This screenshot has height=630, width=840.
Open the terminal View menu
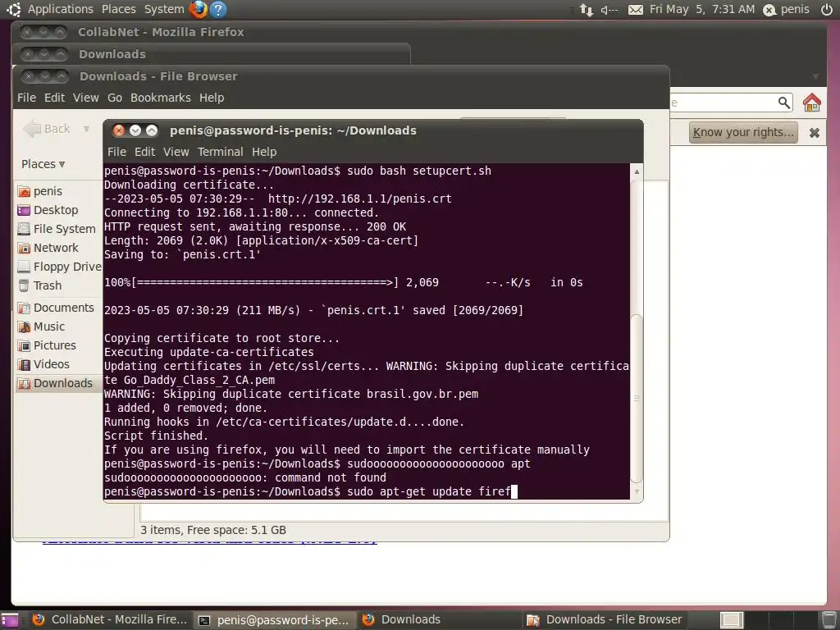(176, 152)
